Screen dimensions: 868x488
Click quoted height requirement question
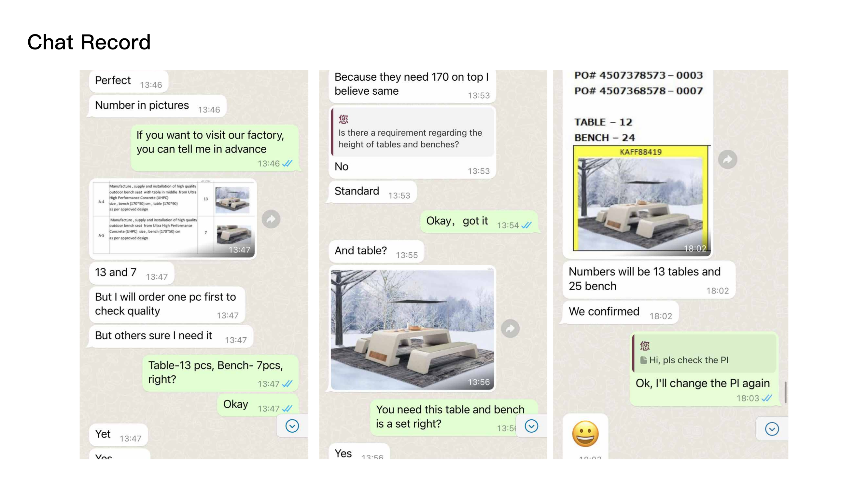[x=413, y=132]
